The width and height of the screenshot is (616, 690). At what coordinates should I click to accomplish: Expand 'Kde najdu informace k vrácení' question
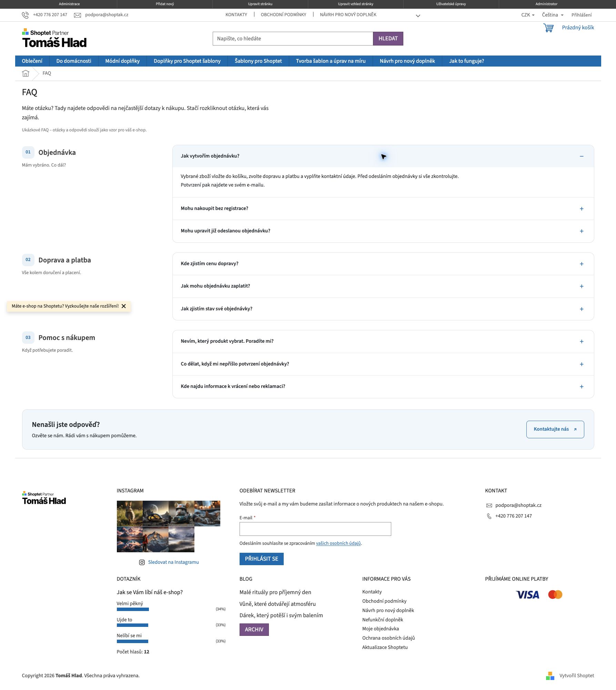coord(383,387)
